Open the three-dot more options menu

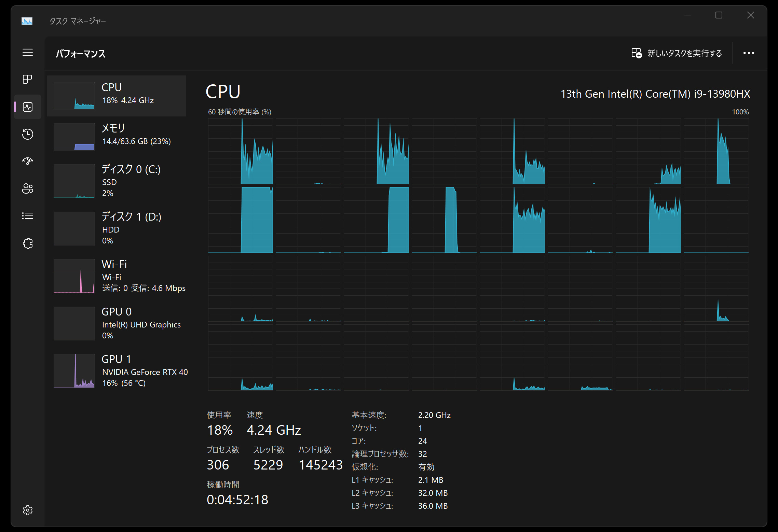click(x=749, y=53)
